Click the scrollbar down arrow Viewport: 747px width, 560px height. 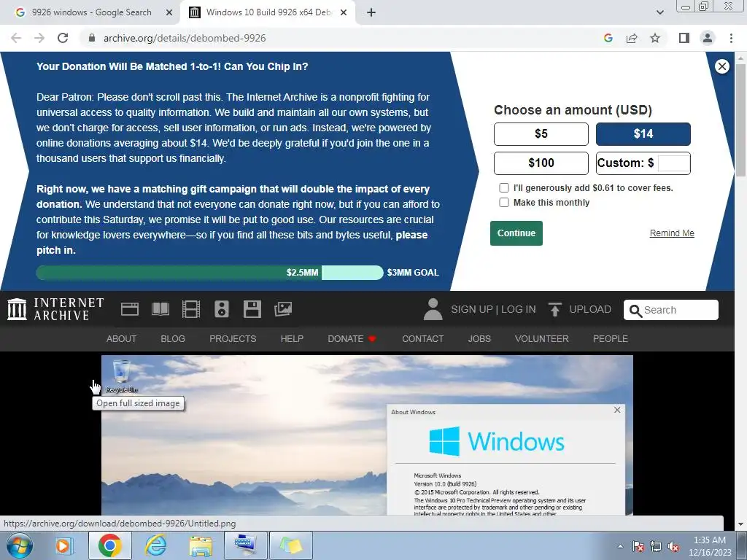740,524
